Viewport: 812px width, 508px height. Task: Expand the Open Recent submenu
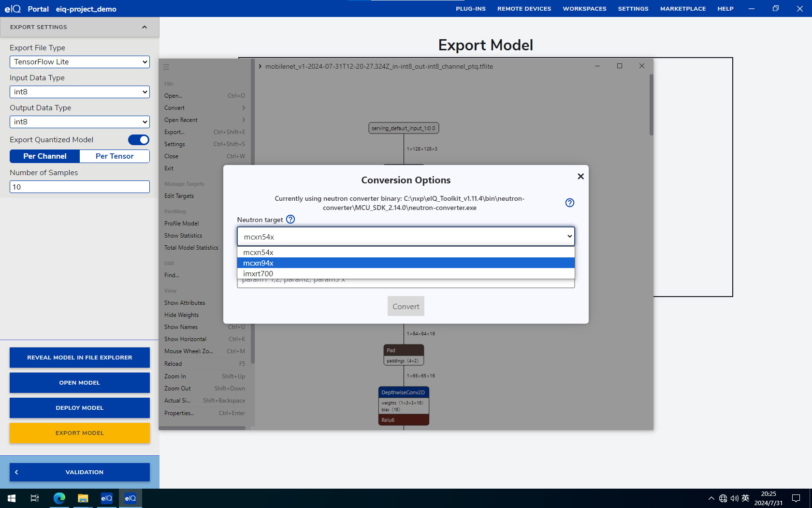coord(204,120)
